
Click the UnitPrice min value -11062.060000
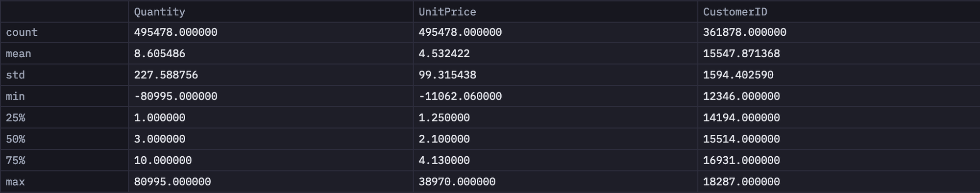pyautogui.click(x=460, y=96)
